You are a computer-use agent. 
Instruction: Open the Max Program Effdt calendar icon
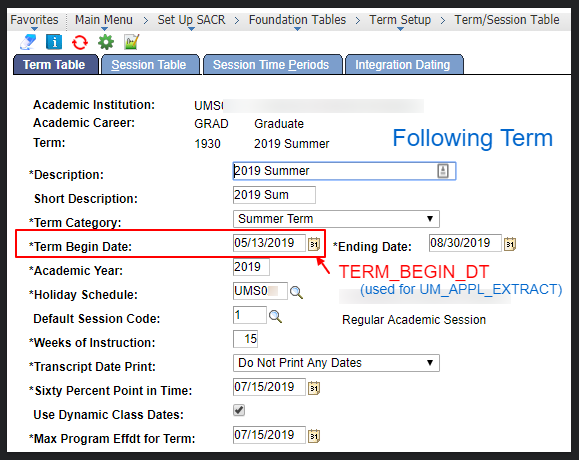pos(314,436)
